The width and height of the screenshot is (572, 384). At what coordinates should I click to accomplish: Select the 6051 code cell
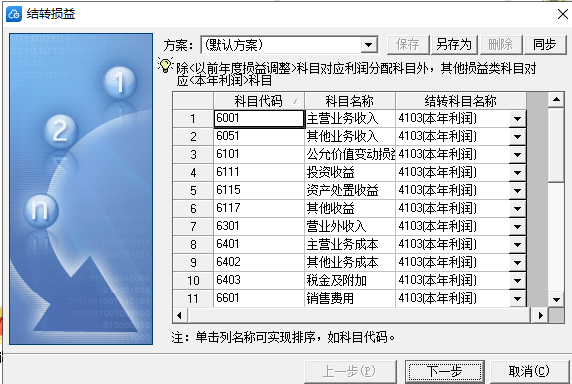pyautogui.click(x=259, y=137)
